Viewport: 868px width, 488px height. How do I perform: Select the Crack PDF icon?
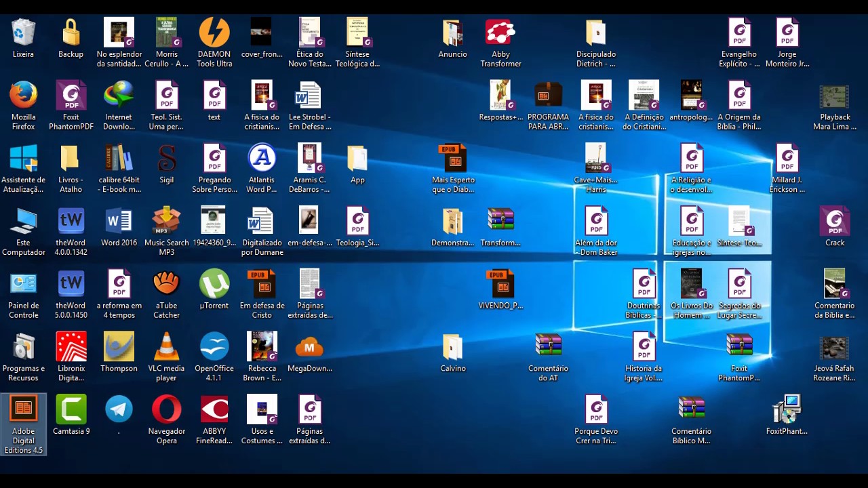point(835,222)
